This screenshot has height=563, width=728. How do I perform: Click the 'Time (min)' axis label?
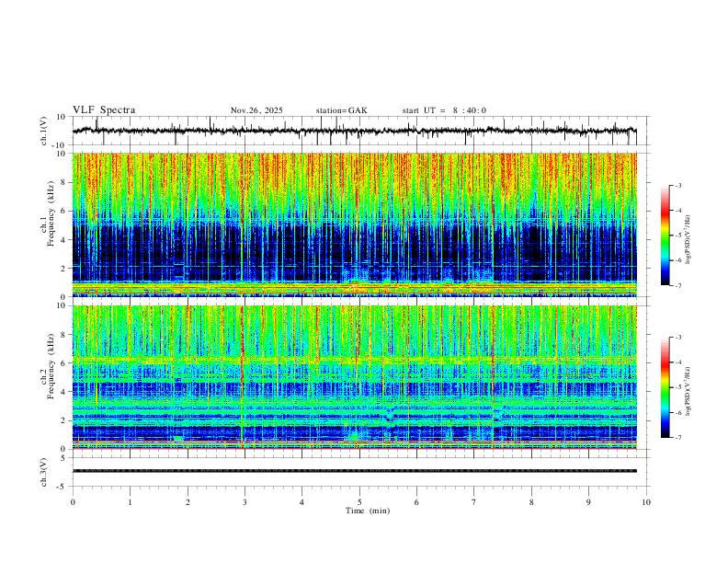368,511
